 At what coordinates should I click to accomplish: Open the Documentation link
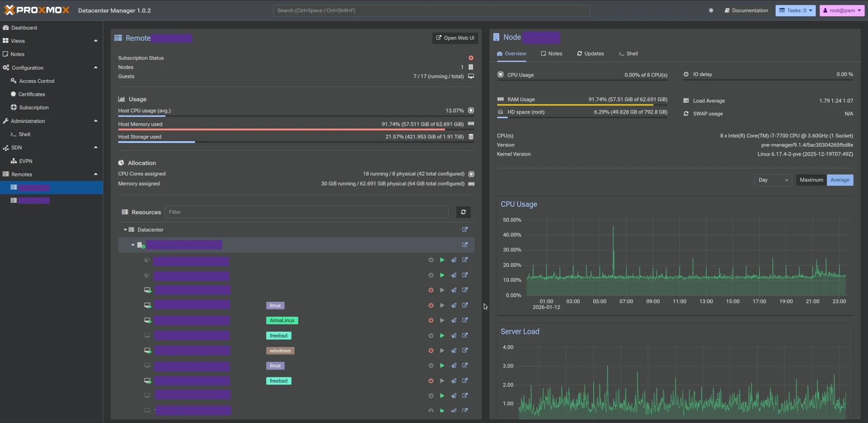click(x=746, y=10)
